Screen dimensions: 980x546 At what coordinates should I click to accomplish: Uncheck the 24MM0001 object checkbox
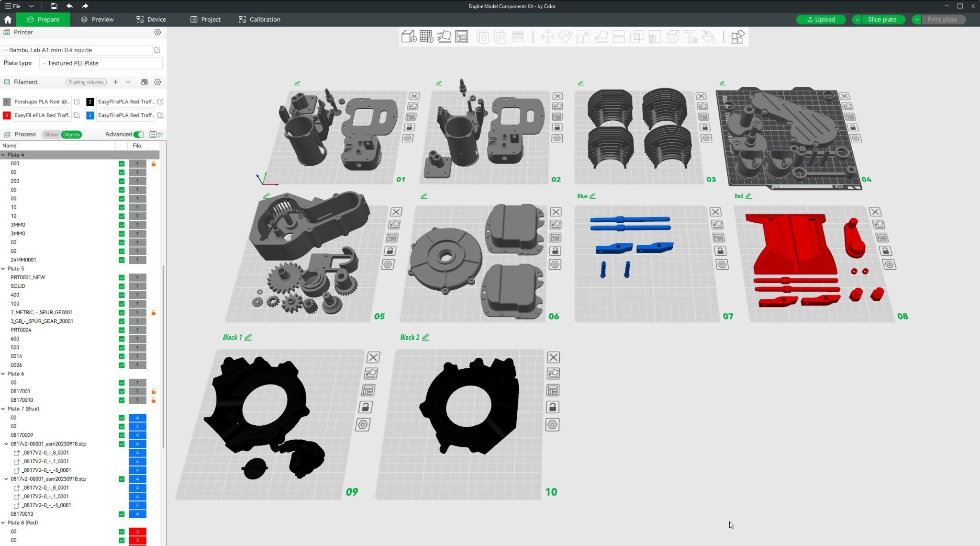click(x=122, y=260)
